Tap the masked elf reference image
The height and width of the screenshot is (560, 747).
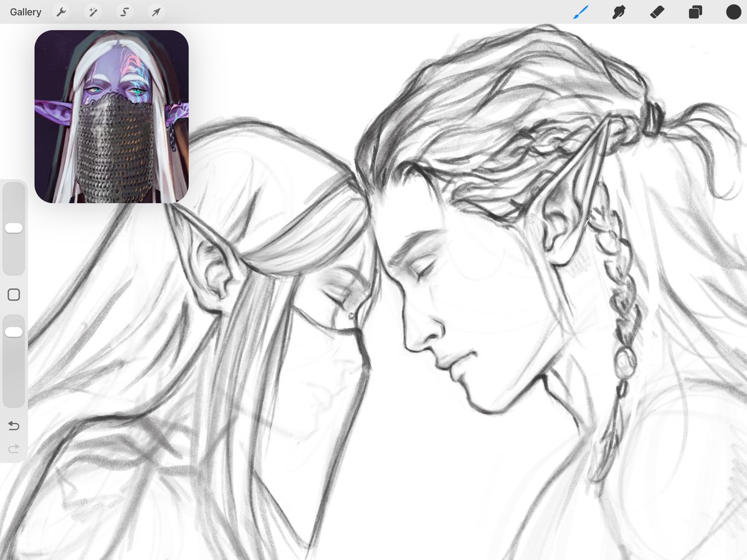click(112, 116)
